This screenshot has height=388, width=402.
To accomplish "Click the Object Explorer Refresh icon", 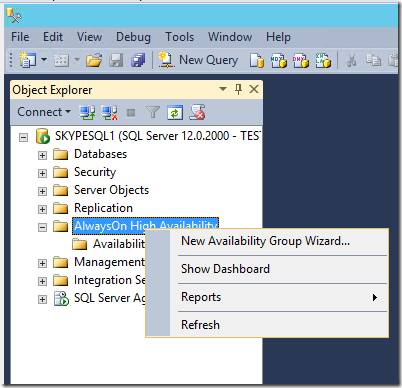I will [175, 113].
